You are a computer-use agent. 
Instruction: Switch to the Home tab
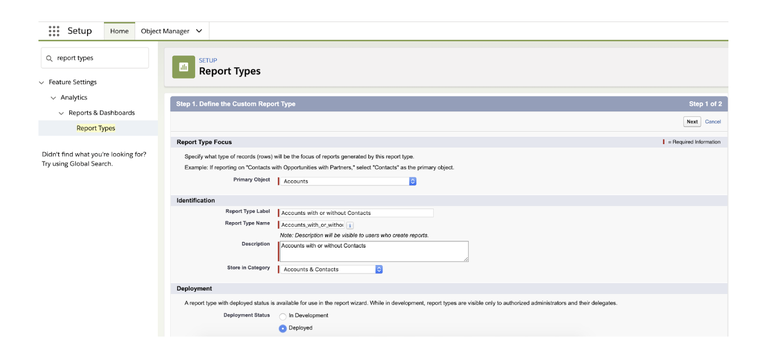[x=120, y=31]
